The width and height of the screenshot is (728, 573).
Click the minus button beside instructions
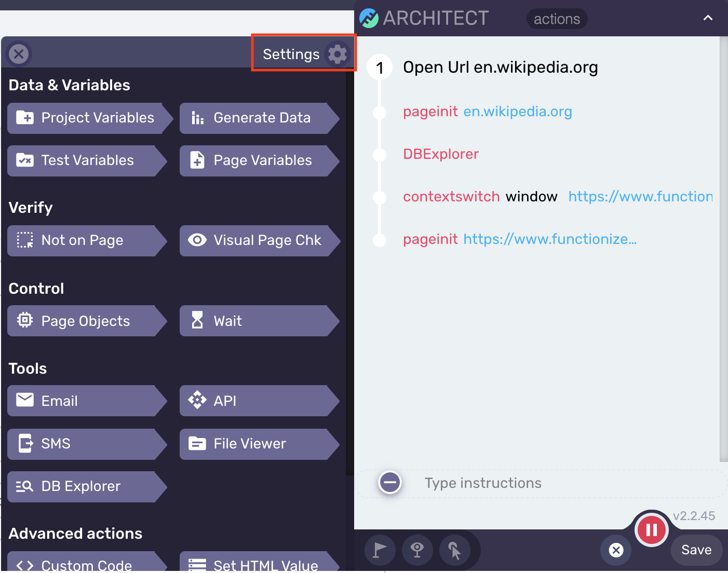(x=390, y=483)
